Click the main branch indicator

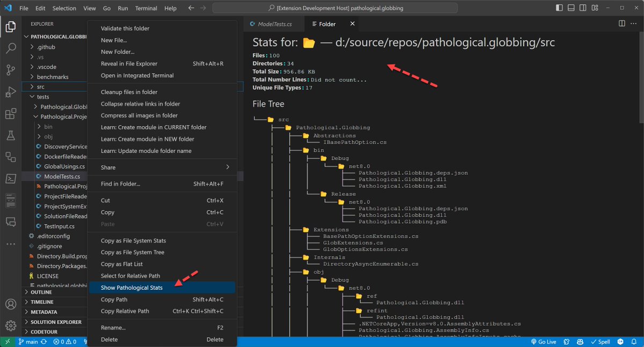tap(28, 342)
